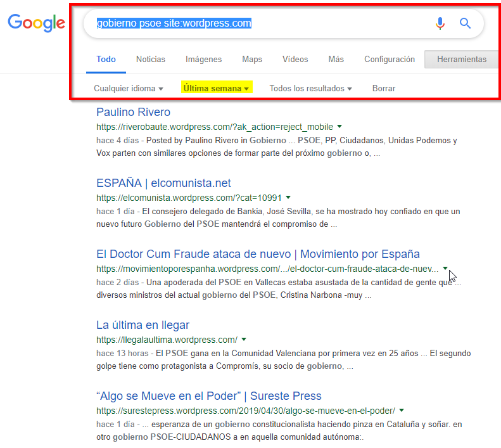Viewport: 501px width, 448px height.
Task: Open arrow next to movimientoporespanha URL
Action: point(445,269)
